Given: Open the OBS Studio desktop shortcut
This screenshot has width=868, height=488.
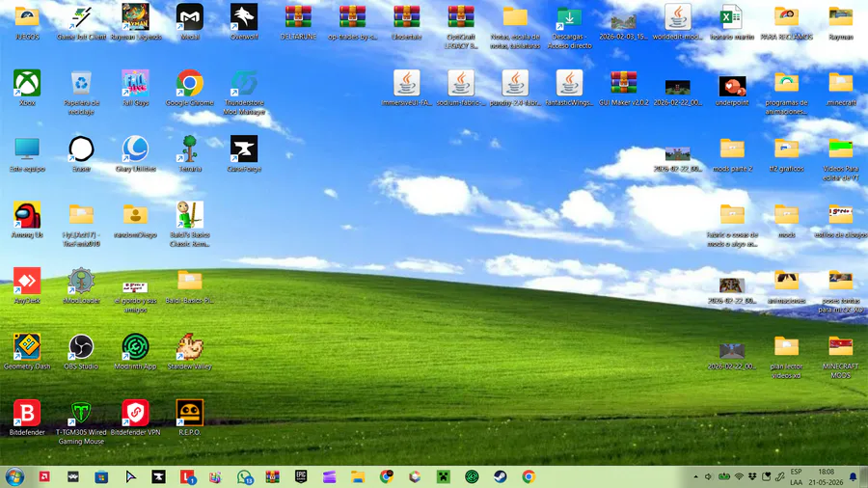Looking at the screenshot, I should point(81,352).
